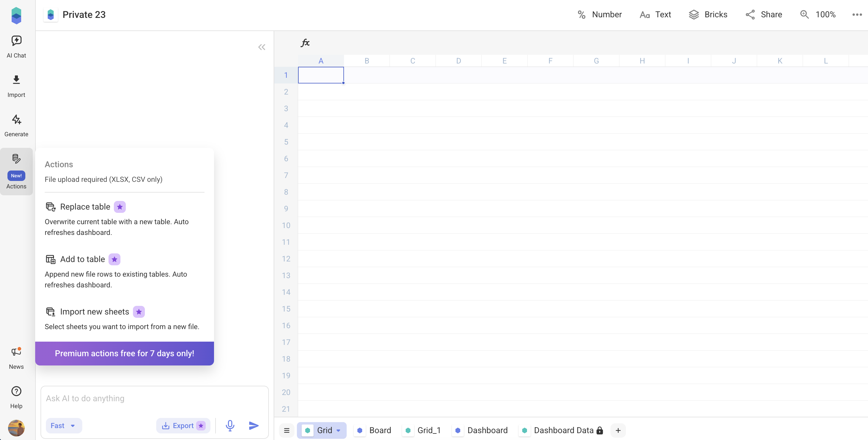Expand the Fast mode dropdown
This screenshot has width=868, height=440.
63,425
